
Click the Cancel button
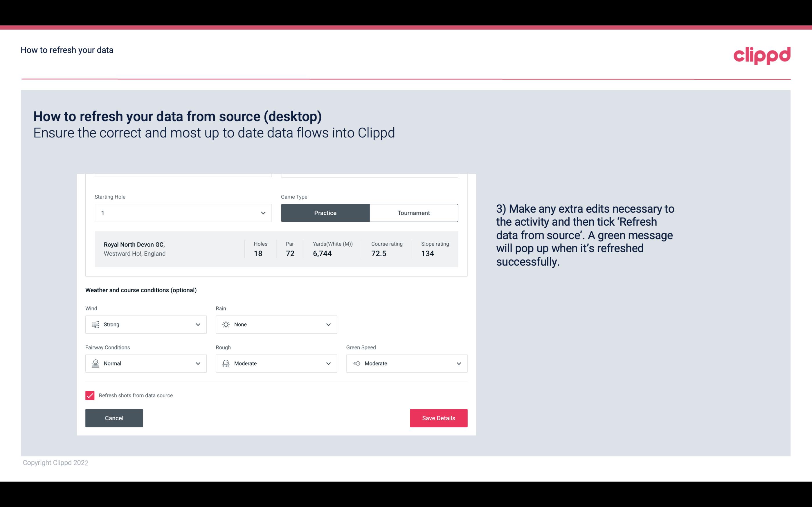pyautogui.click(x=114, y=418)
